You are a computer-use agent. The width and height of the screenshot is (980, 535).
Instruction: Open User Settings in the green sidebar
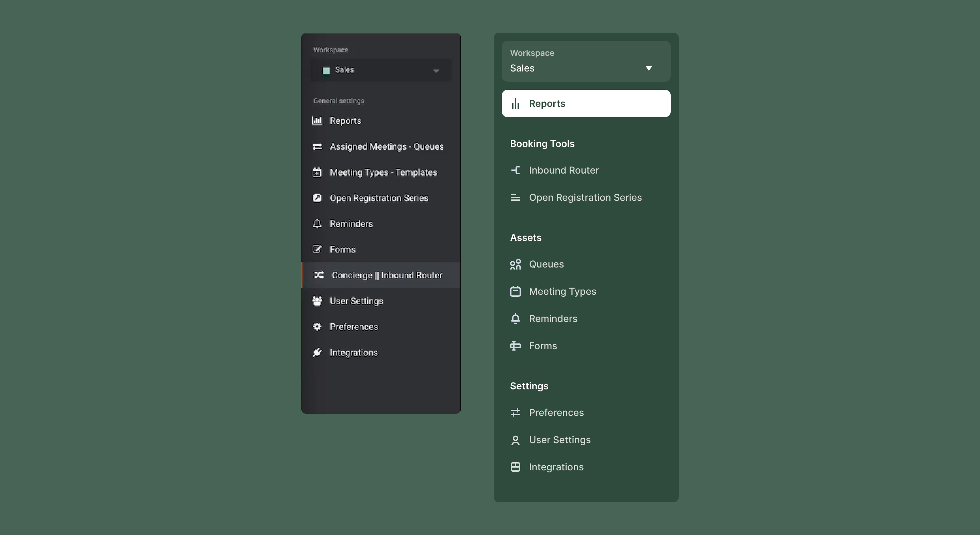[560, 440]
